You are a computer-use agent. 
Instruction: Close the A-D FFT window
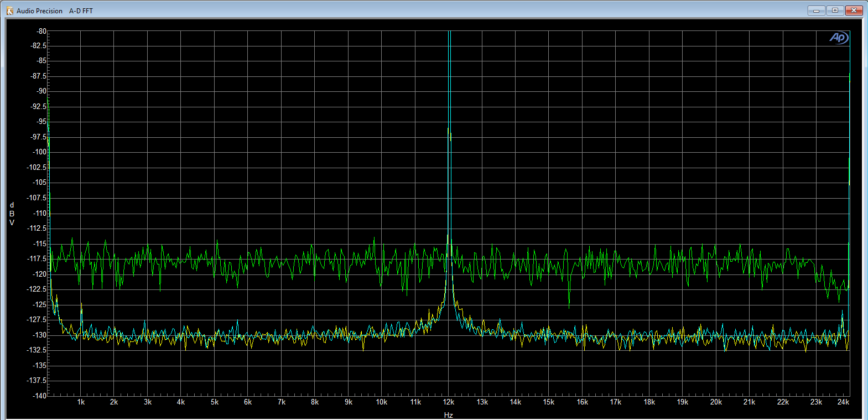854,11
